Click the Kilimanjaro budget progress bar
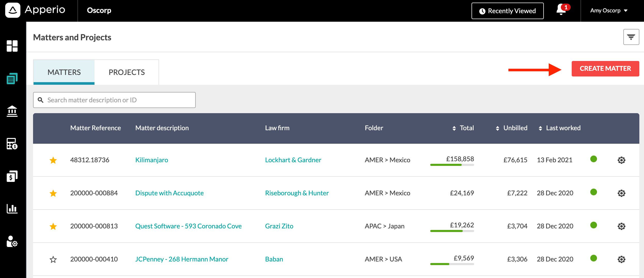The image size is (644, 278). (x=452, y=165)
